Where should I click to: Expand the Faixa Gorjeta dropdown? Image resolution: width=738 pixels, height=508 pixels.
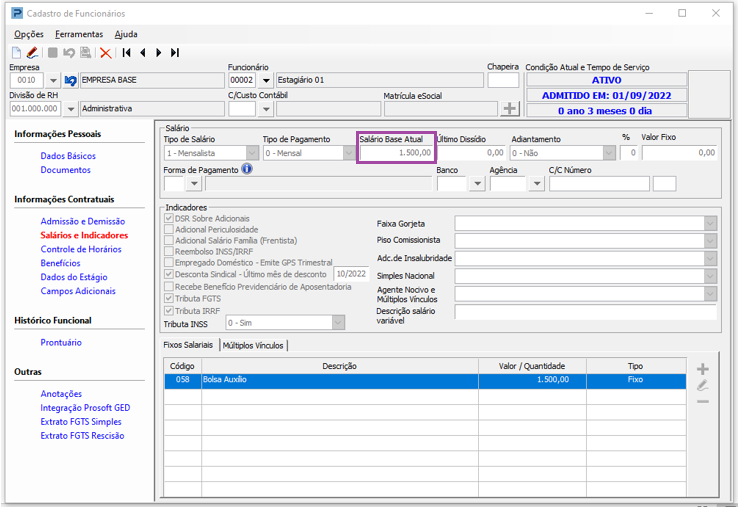[x=709, y=223]
